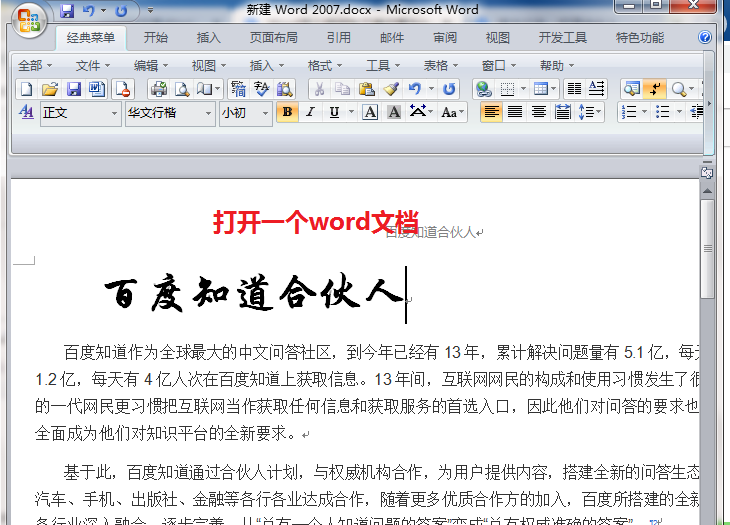The width and height of the screenshot is (730, 525).
Task: Expand the underline style arrow
Action: coord(351,112)
